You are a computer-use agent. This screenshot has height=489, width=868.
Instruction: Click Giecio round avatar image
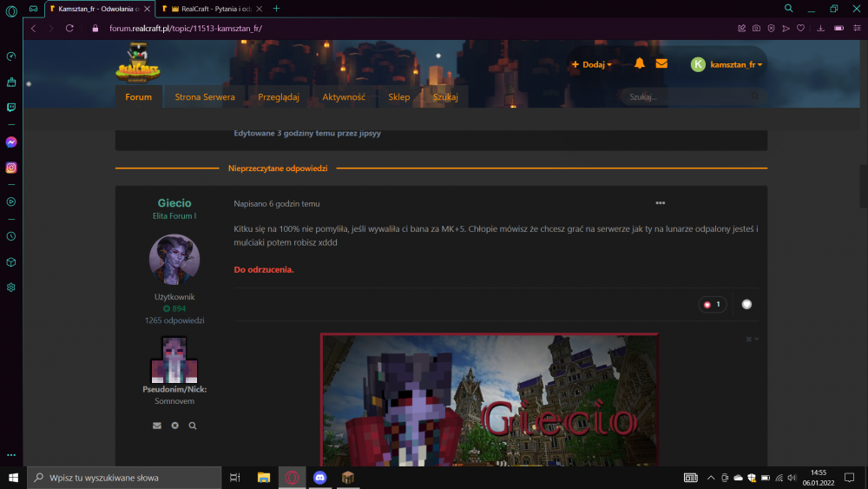pyautogui.click(x=174, y=259)
